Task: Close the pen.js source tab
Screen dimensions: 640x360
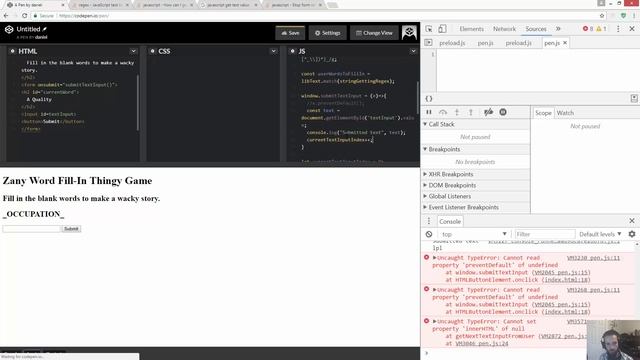Action: pos(565,43)
